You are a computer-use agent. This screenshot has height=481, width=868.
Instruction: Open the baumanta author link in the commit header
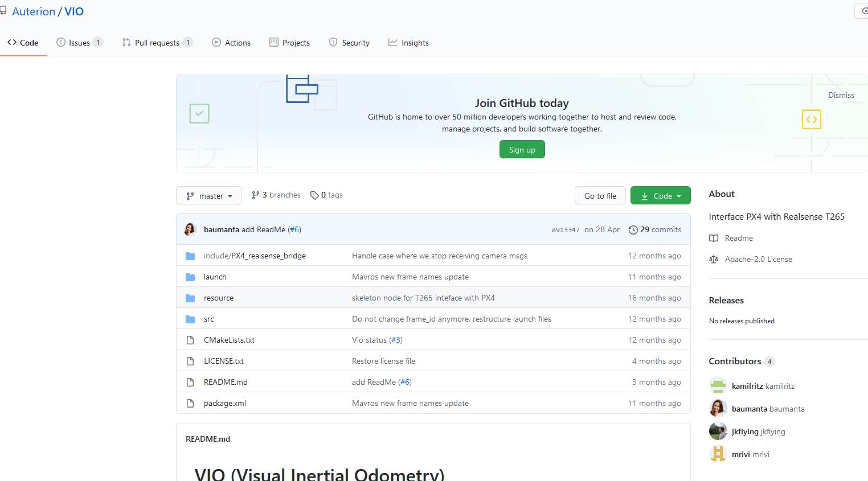point(222,229)
